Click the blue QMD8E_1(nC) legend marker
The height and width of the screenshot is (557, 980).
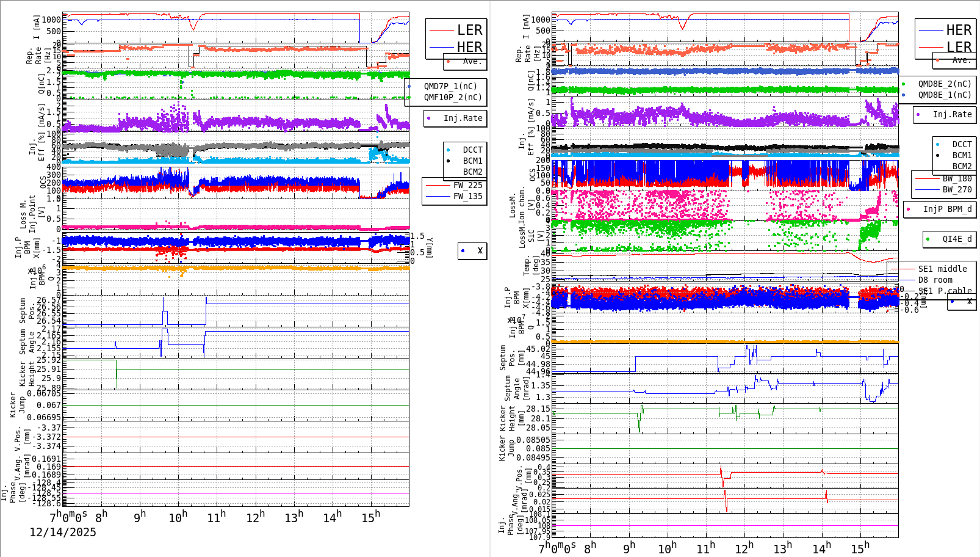coord(904,95)
